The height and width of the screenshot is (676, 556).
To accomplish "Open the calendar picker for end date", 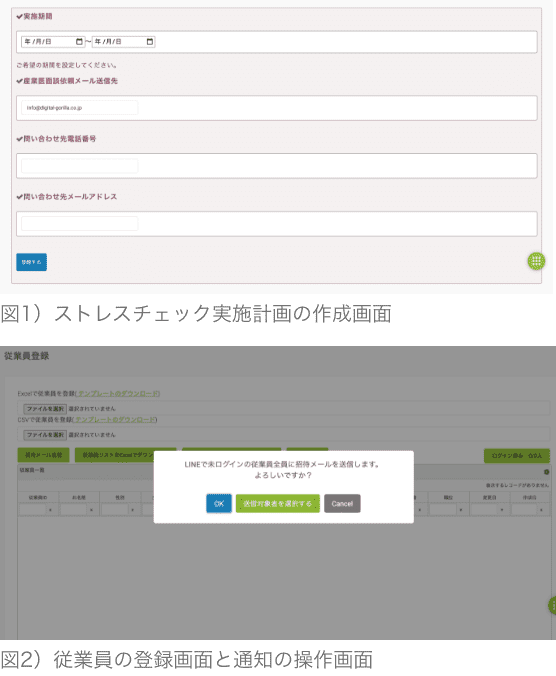I will pos(150,42).
